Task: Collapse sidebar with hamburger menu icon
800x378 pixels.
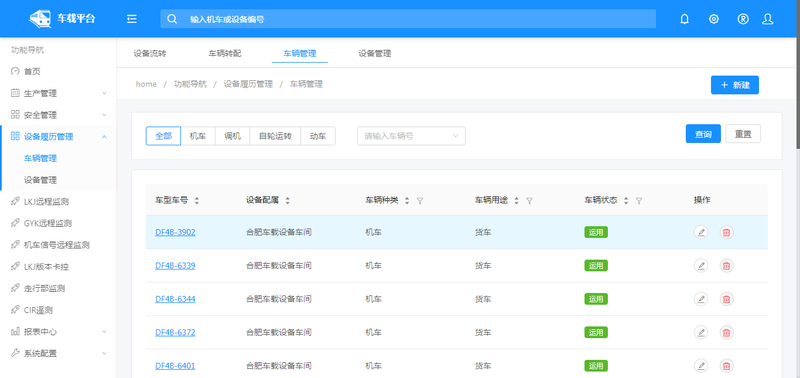Action: [x=132, y=19]
